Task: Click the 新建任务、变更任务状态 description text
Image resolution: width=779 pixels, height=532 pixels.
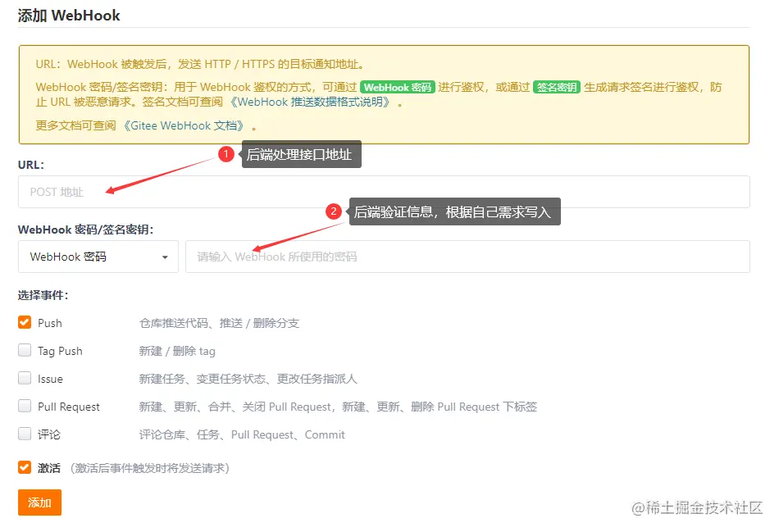Action: (248, 379)
